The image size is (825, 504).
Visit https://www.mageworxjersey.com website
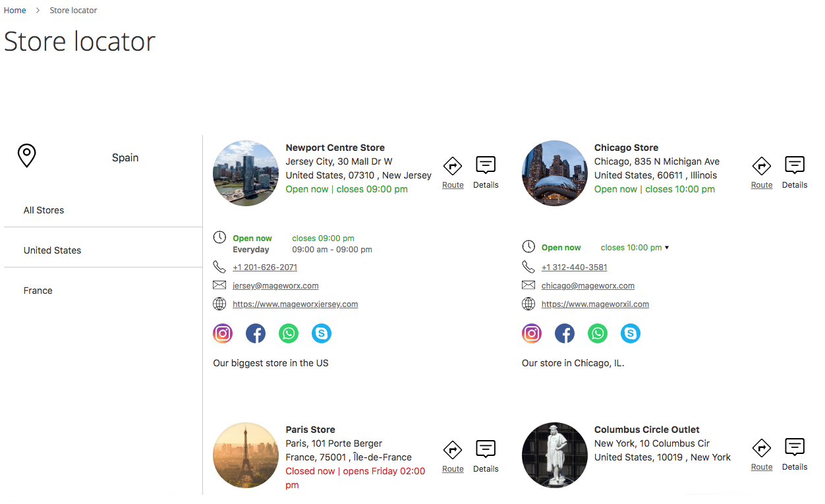(x=295, y=304)
